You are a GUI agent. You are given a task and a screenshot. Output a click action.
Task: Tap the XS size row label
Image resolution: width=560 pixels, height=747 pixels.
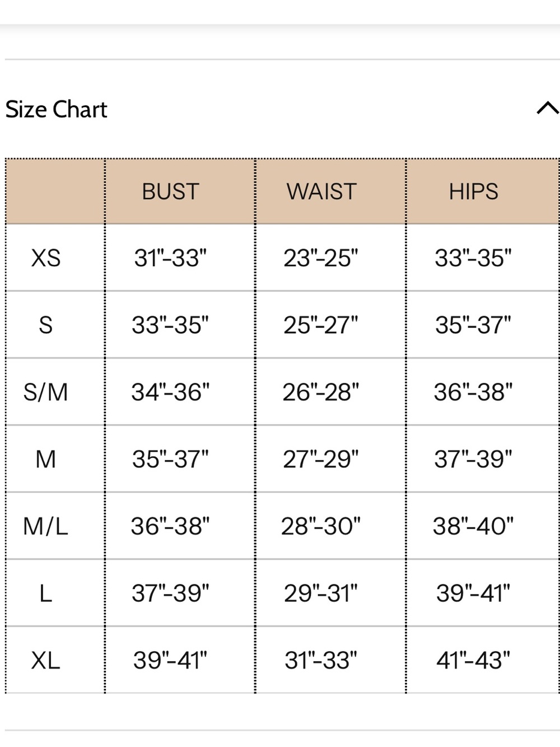click(x=46, y=258)
